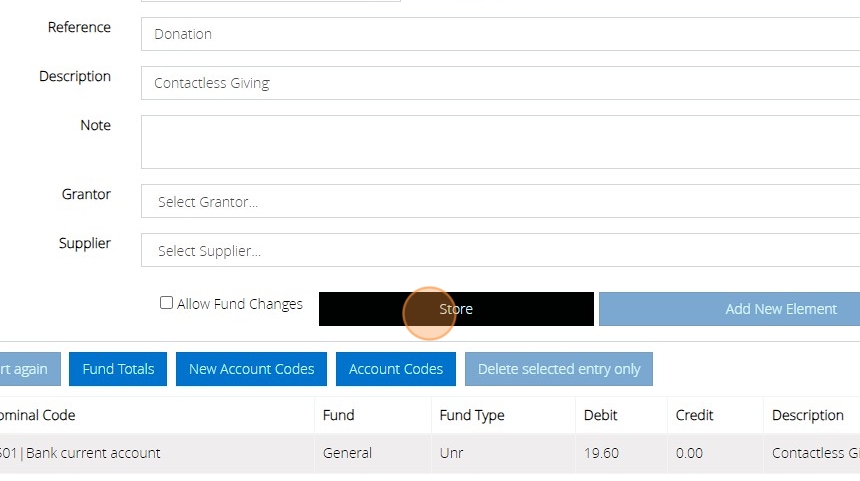Click the Fund Totals button
This screenshot has width=860, height=481.
coord(118,369)
